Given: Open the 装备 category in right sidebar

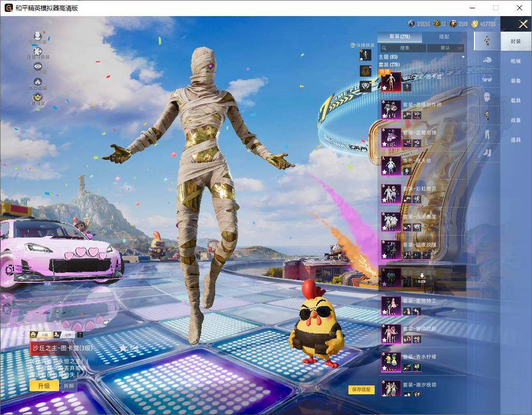Looking at the screenshot, I should tap(516, 81).
